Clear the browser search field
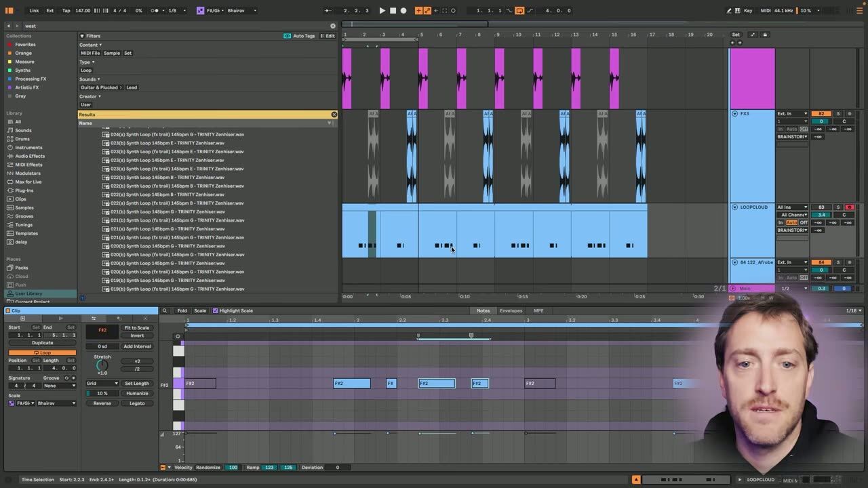 [x=333, y=26]
